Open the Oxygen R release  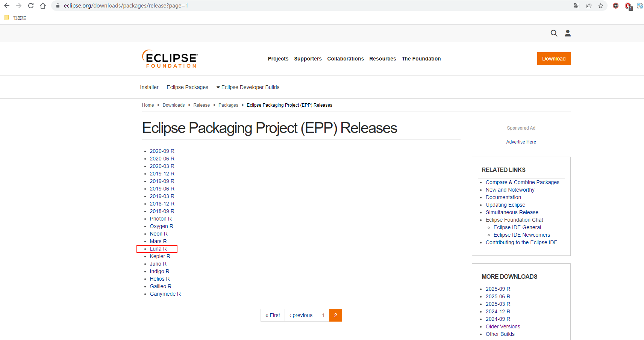(161, 226)
